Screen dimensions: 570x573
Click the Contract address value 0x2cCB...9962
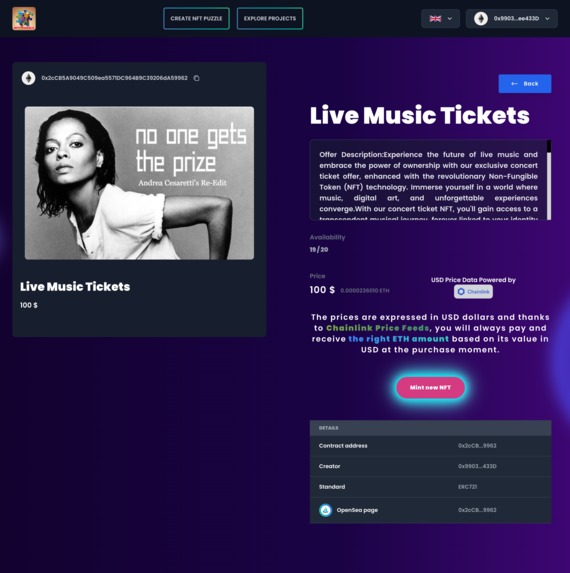coord(477,445)
